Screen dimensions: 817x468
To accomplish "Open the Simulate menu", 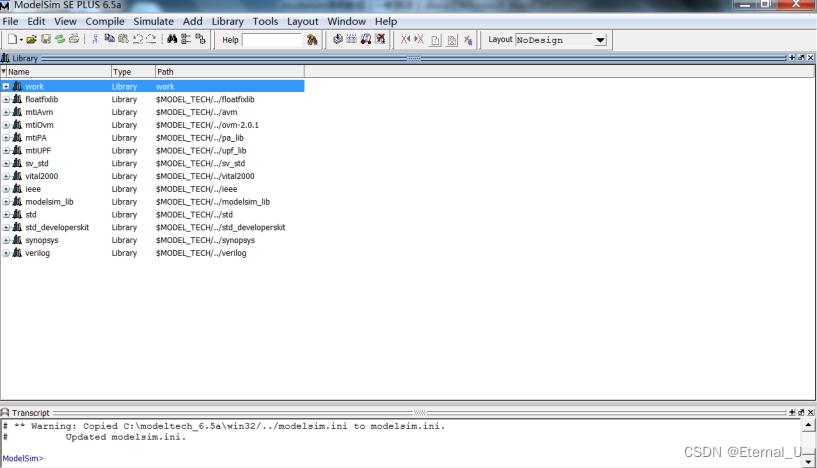I will (153, 21).
